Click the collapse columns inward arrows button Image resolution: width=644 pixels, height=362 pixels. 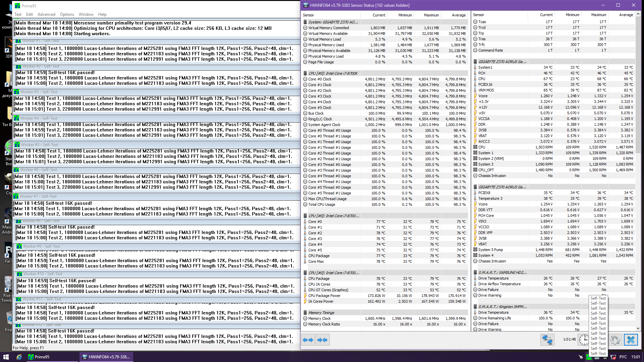tap(322, 340)
